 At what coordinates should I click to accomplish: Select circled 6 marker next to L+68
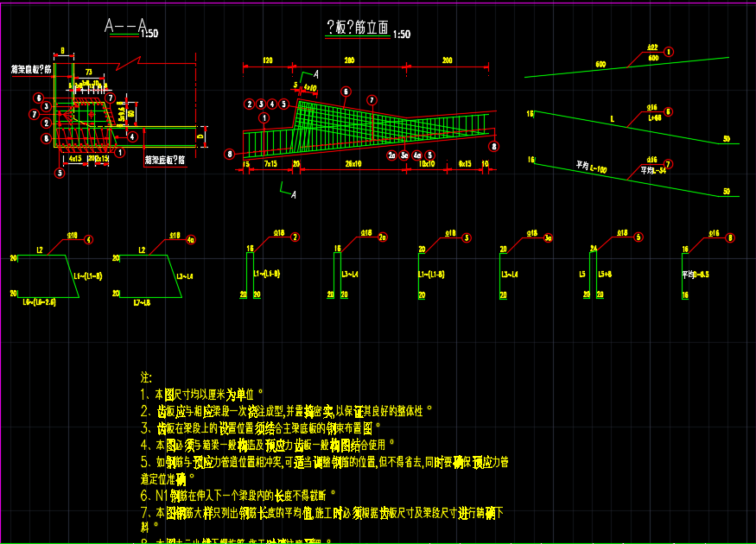pyautogui.click(x=668, y=112)
